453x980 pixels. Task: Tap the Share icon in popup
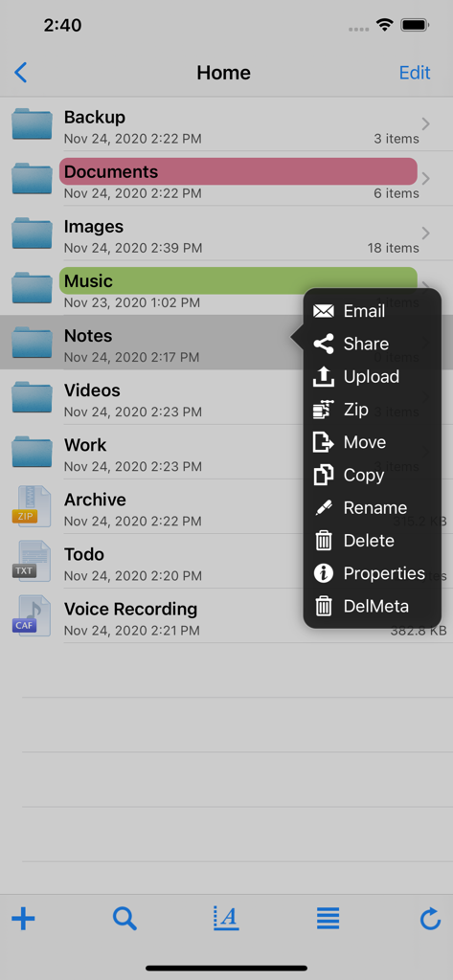(x=324, y=344)
